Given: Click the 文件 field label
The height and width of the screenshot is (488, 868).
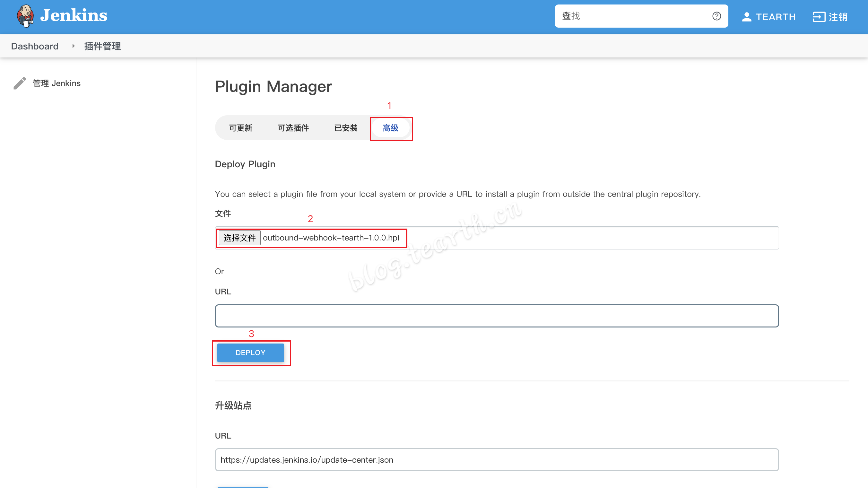Looking at the screenshot, I should pos(223,214).
